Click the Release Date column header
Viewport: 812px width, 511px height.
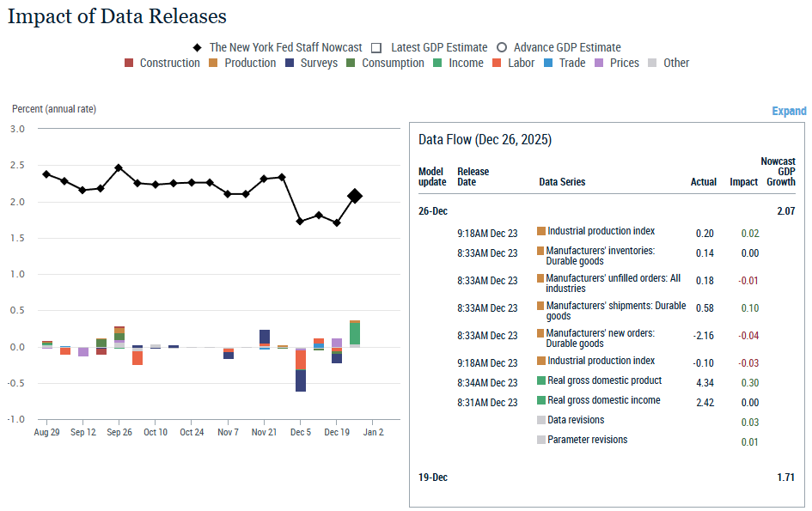pyautogui.click(x=473, y=176)
